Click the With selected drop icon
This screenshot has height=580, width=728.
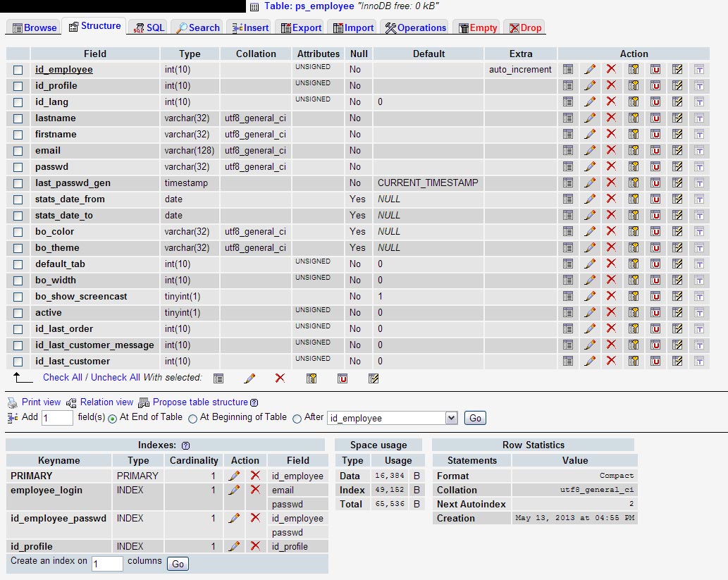[x=280, y=378]
